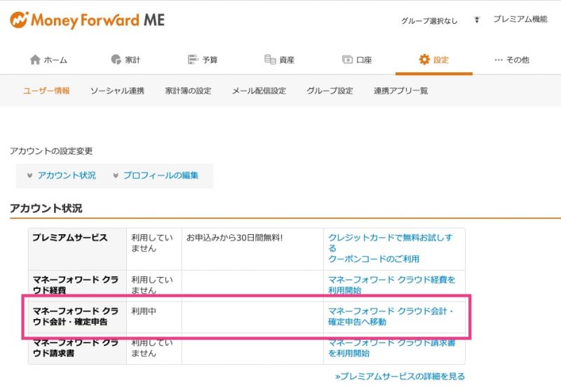
Task: Click the account icon beside 口座
Action: tap(347, 60)
